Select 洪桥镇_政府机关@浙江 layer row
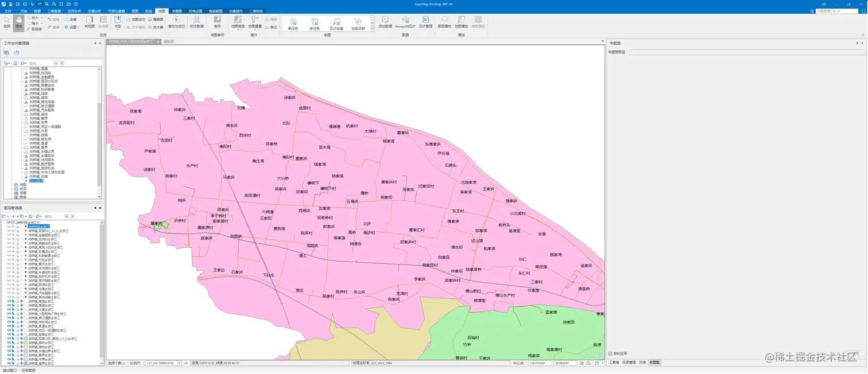The image size is (868, 374). click(x=44, y=276)
